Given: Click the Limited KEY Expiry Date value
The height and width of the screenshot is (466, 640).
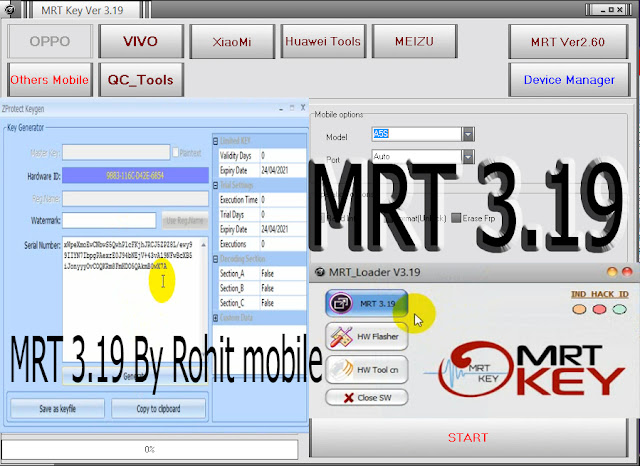Looking at the screenshot, I should click(x=283, y=170).
